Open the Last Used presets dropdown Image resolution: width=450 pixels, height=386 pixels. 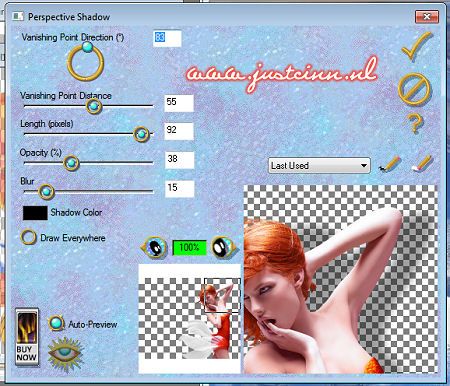319,165
